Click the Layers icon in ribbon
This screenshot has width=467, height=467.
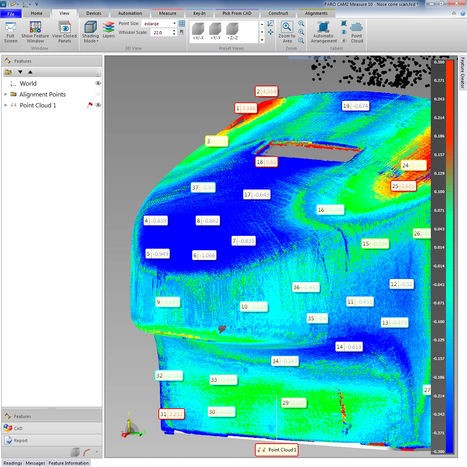109,30
